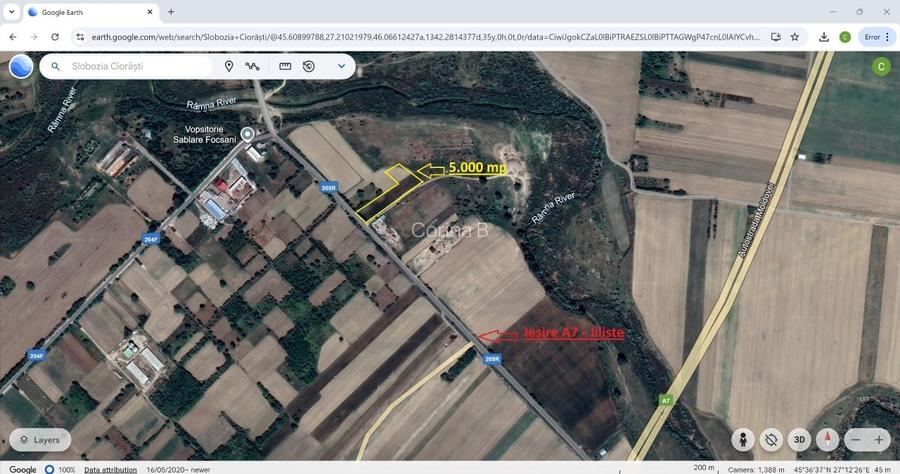The height and width of the screenshot is (474, 900).
Task: Open a new browser tab
Action: click(171, 12)
